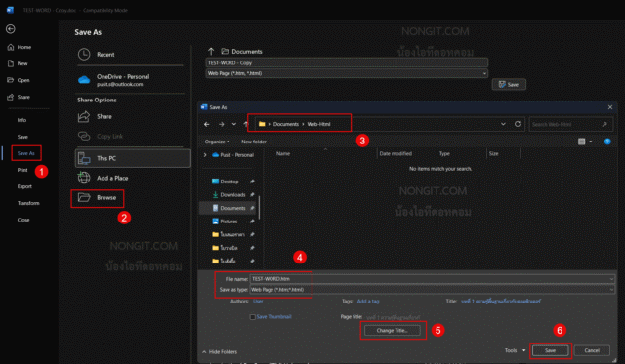Click Web-Html in the address breadcrumb
Screen dimensions: 625x364
point(318,124)
